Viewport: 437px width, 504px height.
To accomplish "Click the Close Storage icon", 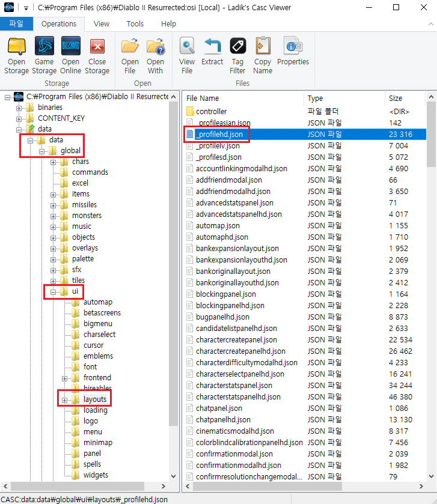I will click(x=97, y=46).
